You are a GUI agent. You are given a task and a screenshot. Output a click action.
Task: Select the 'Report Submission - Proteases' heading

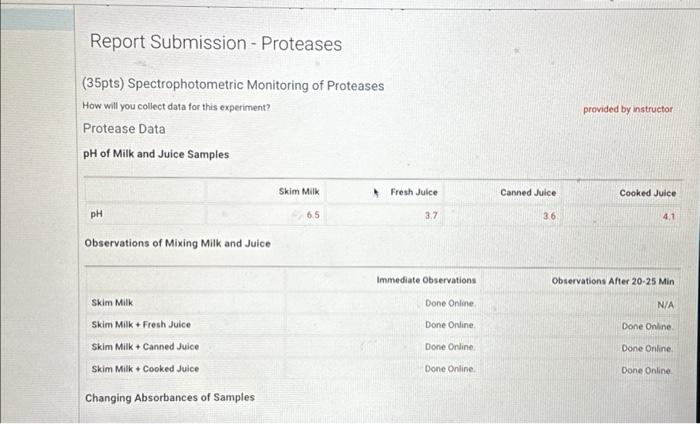pos(216,43)
